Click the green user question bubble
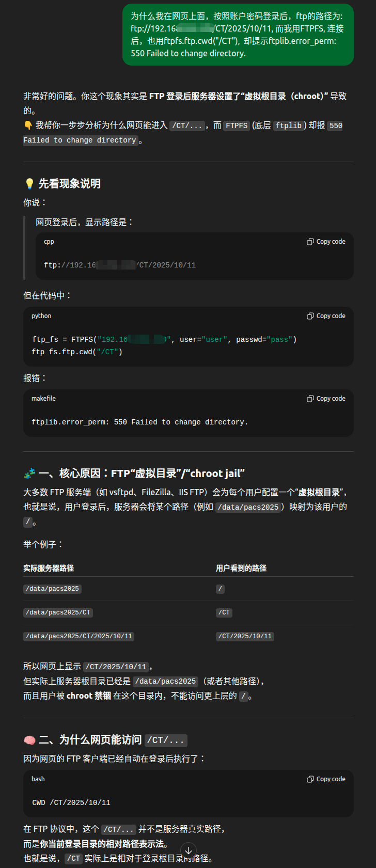376x868 pixels. click(238, 34)
